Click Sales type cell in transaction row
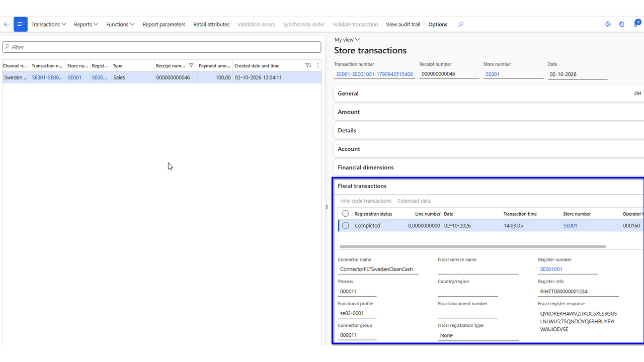 pos(132,77)
